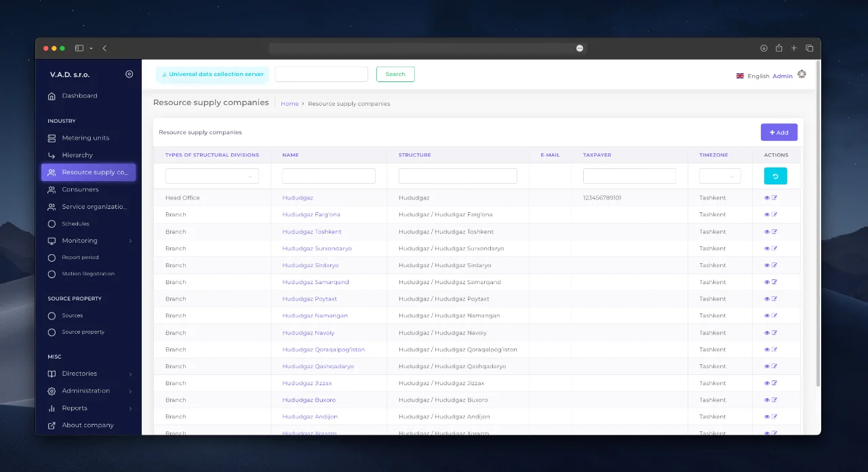Click the About company external link icon
The height and width of the screenshot is (472, 868).
tap(52, 425)
